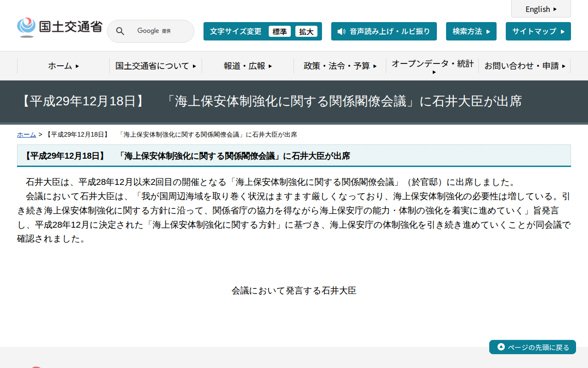Click the ページの先頭に戻る button
The width and height of the screenshot is (588, 368).
pos(532,347)
